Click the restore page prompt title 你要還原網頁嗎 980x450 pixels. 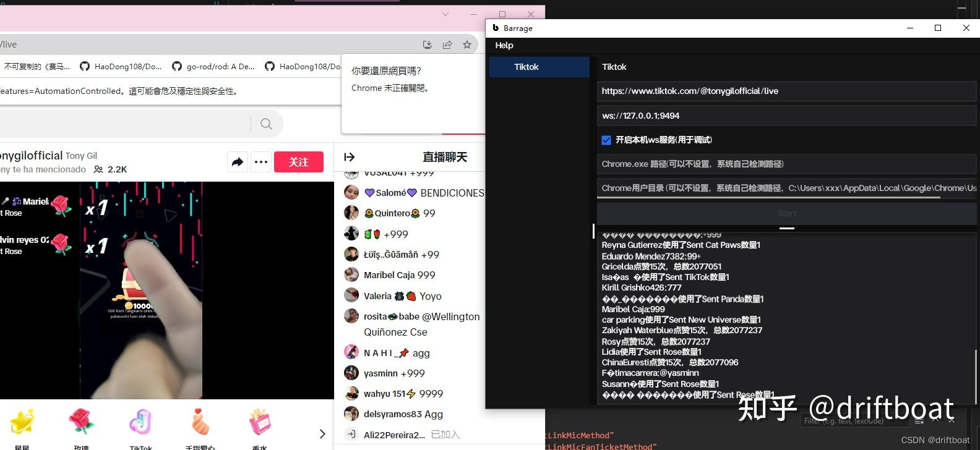point(386,70)
